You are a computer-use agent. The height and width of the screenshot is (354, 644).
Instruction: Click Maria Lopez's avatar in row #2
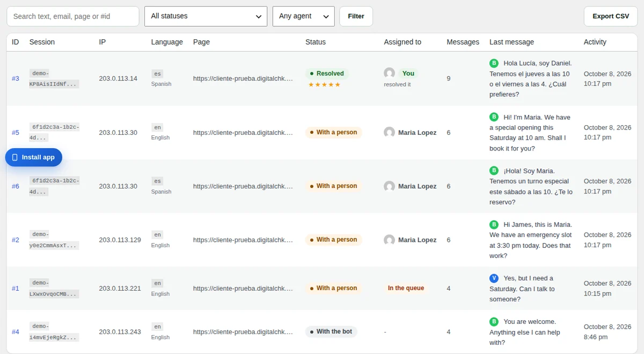click(x=390, y=240)
